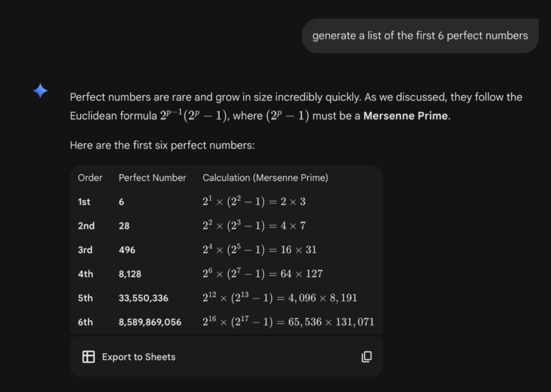551x392 pixels.
Task: Select the 1st row order cell
Action: [x=84, y=202]
